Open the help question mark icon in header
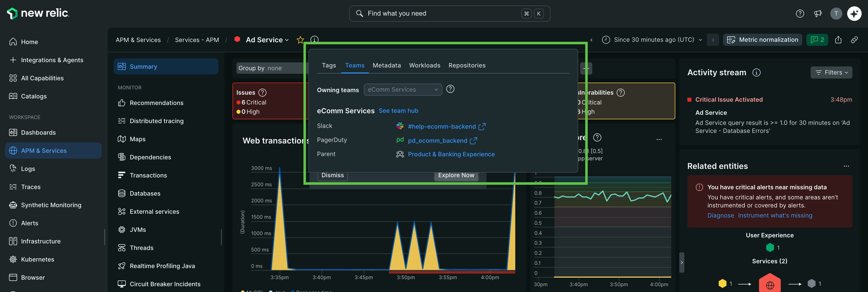The height and width of the screenshot is (292, 868). [x=800, y=14]
